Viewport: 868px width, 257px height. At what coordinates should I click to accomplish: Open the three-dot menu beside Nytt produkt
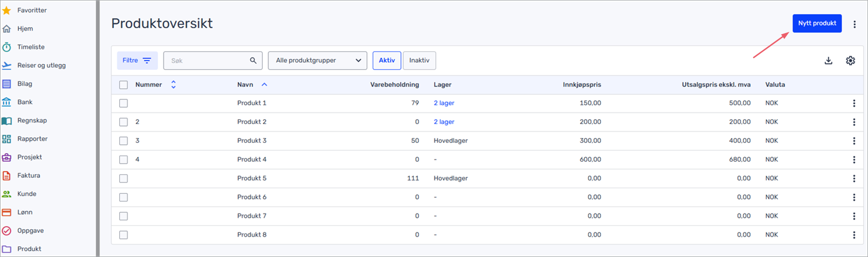pyautogui.click(x=855, y=24)
